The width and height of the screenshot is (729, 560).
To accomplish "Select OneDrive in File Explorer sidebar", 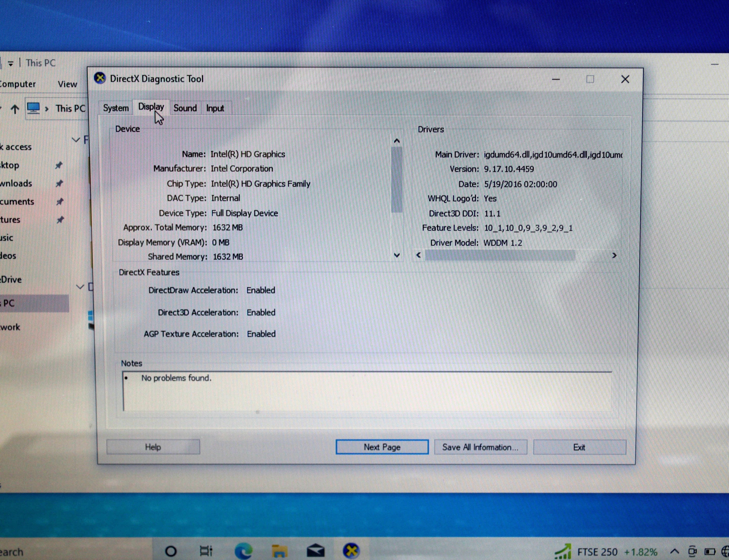I will point(11,279).
